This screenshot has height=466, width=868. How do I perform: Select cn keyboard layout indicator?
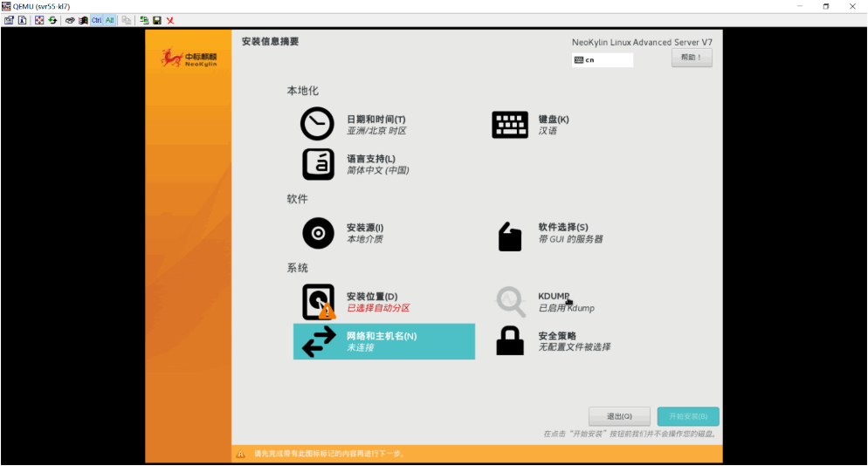coord(603,59)
